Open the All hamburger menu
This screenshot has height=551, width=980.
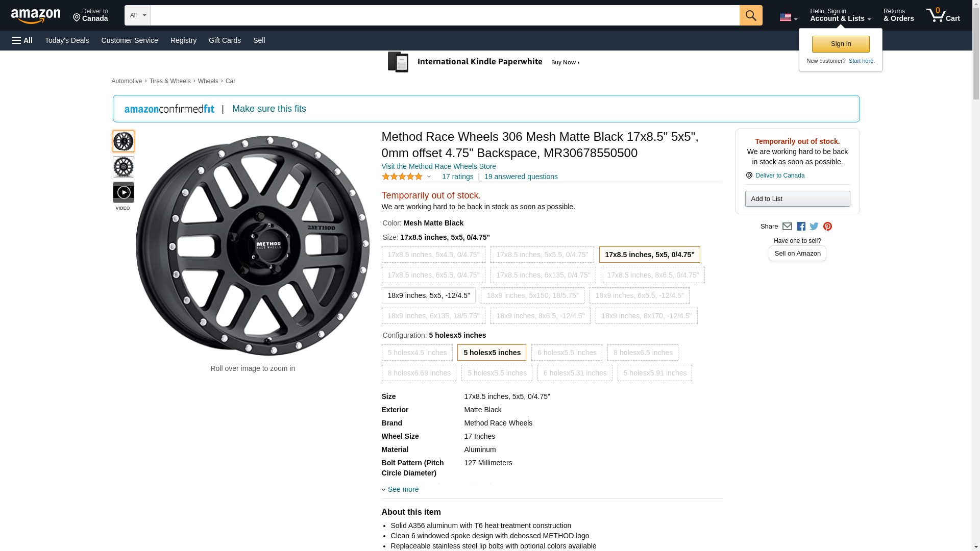point(22,40)
